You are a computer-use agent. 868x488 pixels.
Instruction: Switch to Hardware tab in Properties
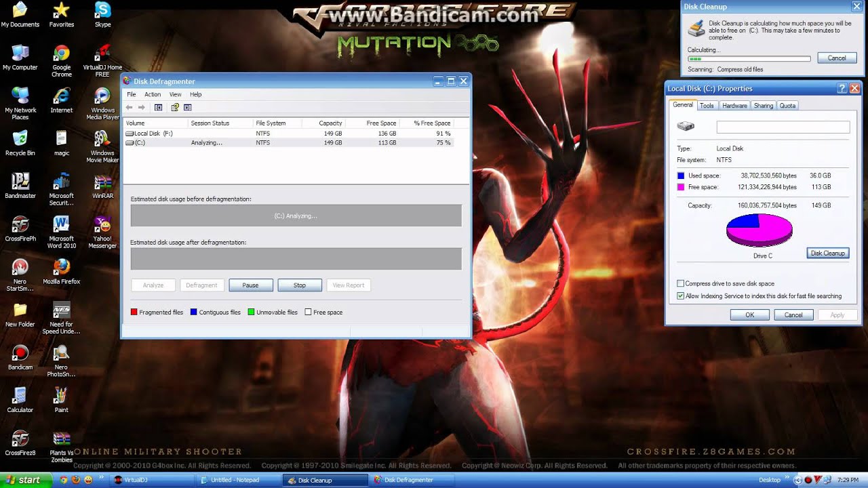tap(734, 106)
